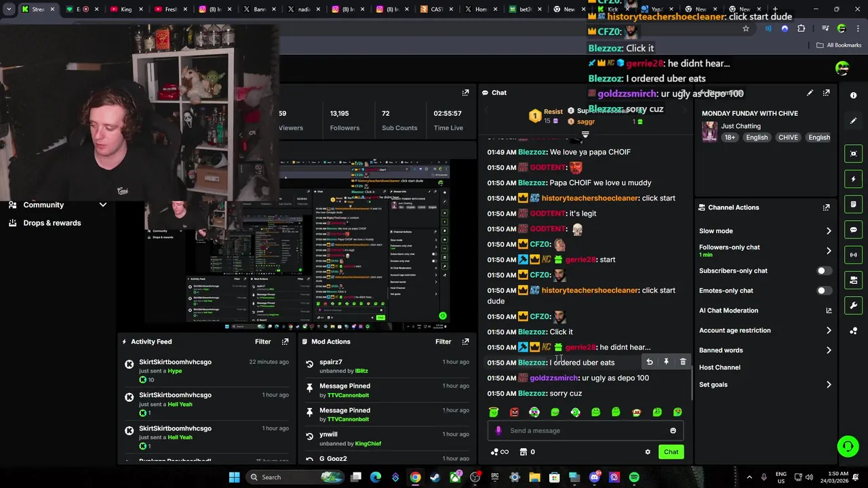Click the Just Chatting category thumbnail
Viewport: 868px width, 488px height.
709,131
